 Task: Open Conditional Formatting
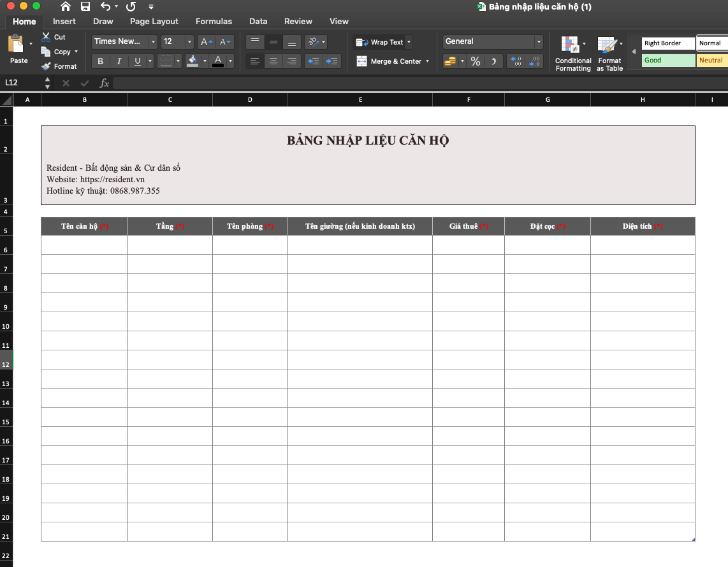click(572, 54)
